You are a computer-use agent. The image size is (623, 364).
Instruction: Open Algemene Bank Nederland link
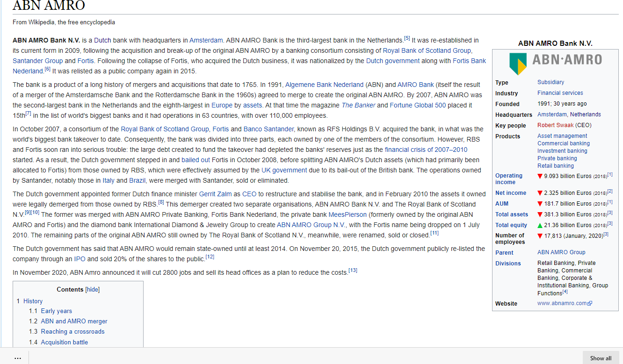click(324, 85)
